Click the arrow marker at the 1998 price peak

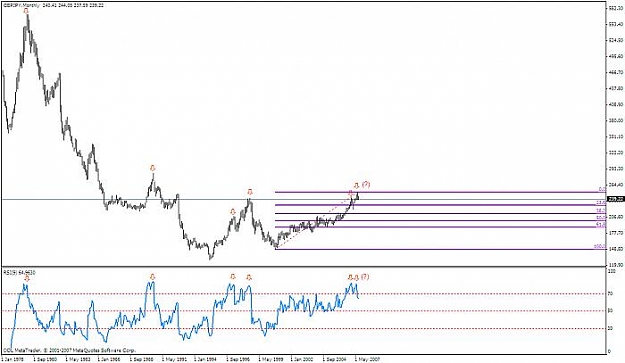point(250,192)
